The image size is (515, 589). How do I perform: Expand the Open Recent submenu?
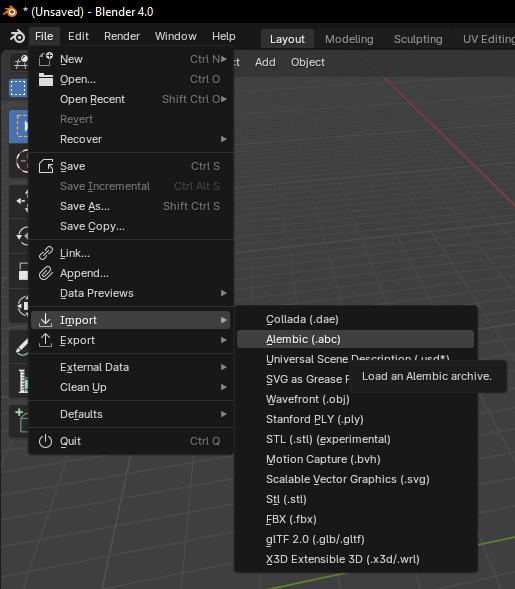pyautogui.click(x=224, y=99)
